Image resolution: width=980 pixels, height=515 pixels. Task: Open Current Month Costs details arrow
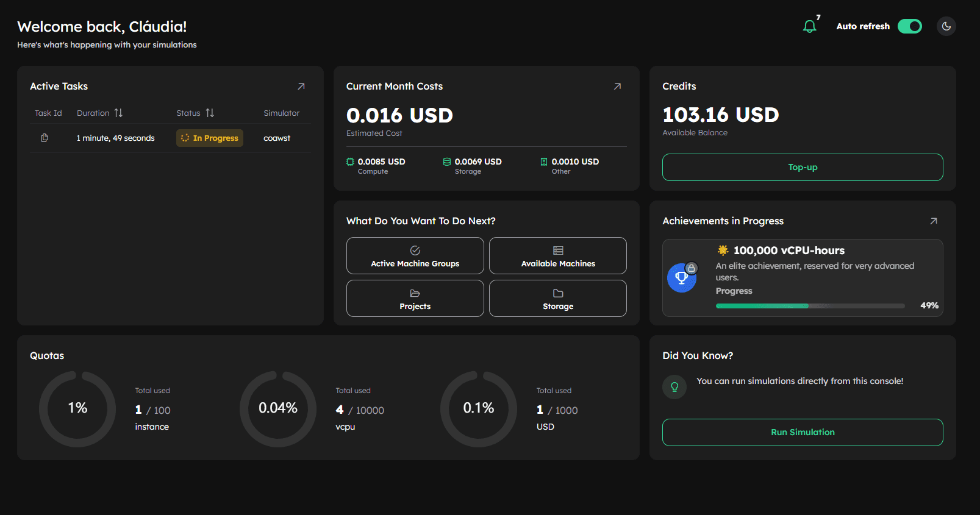[x=617, y=87]
